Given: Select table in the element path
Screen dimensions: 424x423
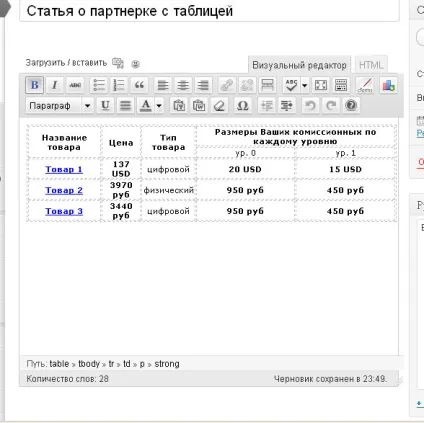Looking at the screenshot, I should (59, 364).
